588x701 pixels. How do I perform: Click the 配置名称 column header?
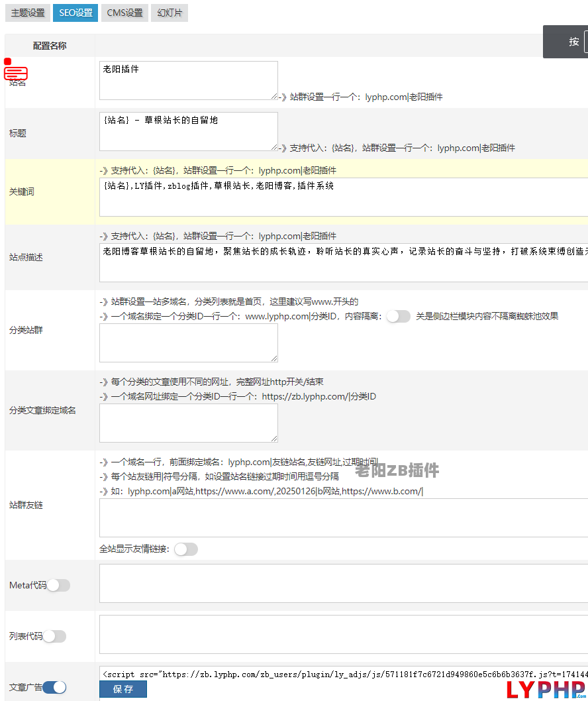coord(50,46)
